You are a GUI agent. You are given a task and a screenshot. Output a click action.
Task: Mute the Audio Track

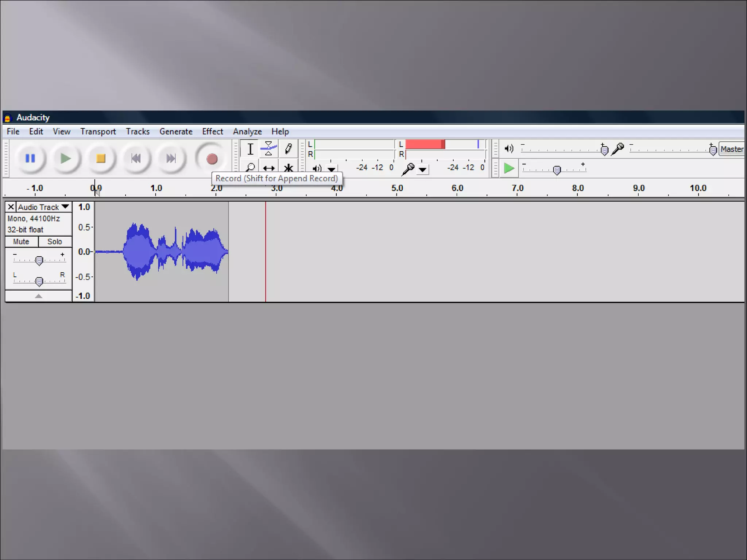(x=21, y=242)
